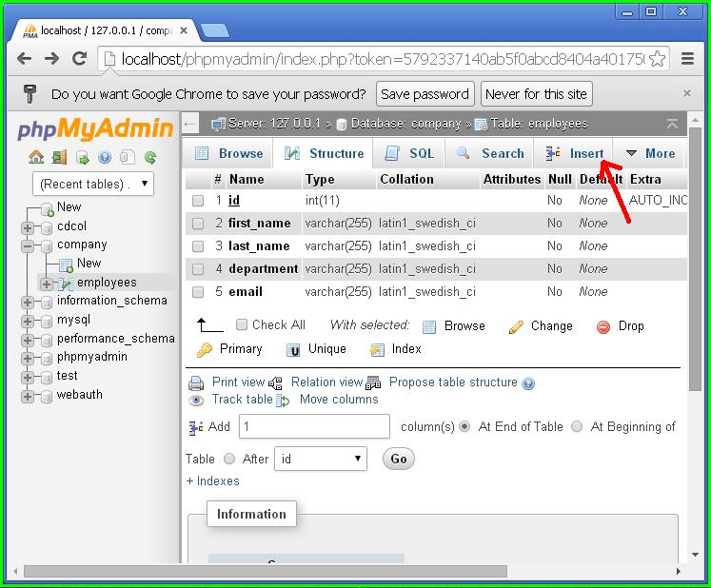Viewport: 711px width, 588px height.
Task: Tick the checkbox for the id column
Action: [198, 201]
